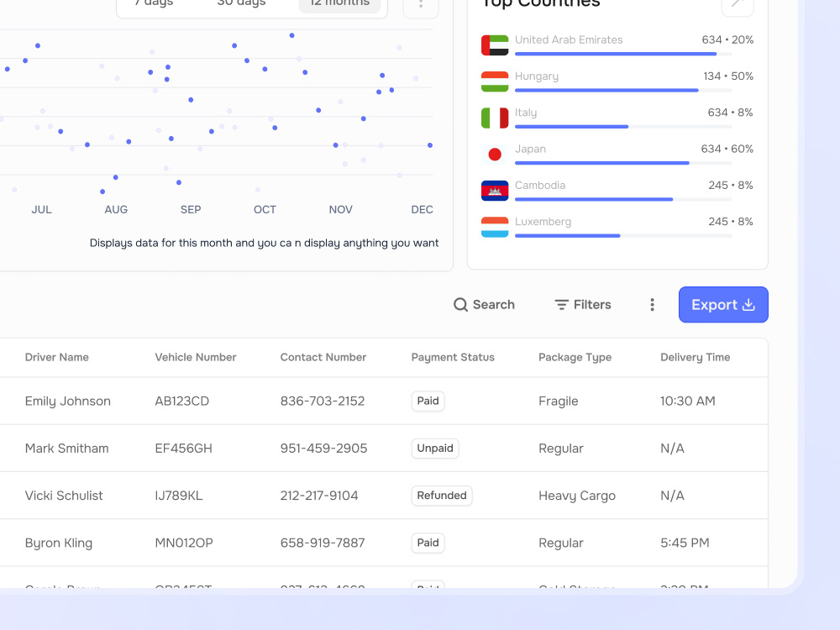Click the 5:45 PM delivery time

point(685,543)
